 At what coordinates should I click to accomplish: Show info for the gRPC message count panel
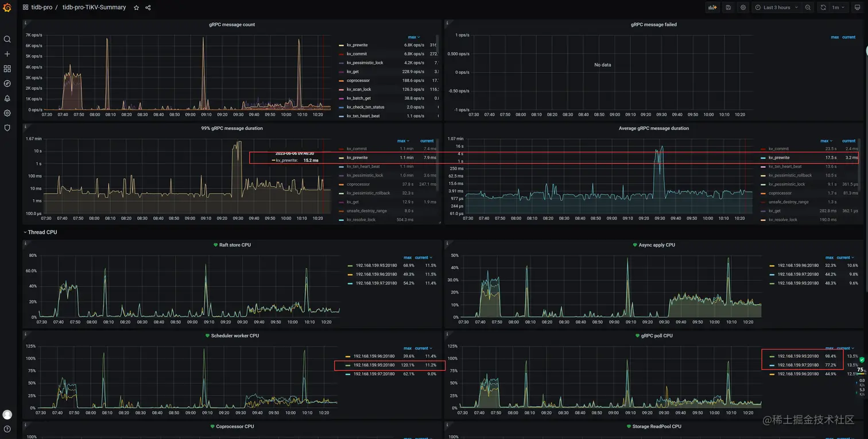pos(26,23)
